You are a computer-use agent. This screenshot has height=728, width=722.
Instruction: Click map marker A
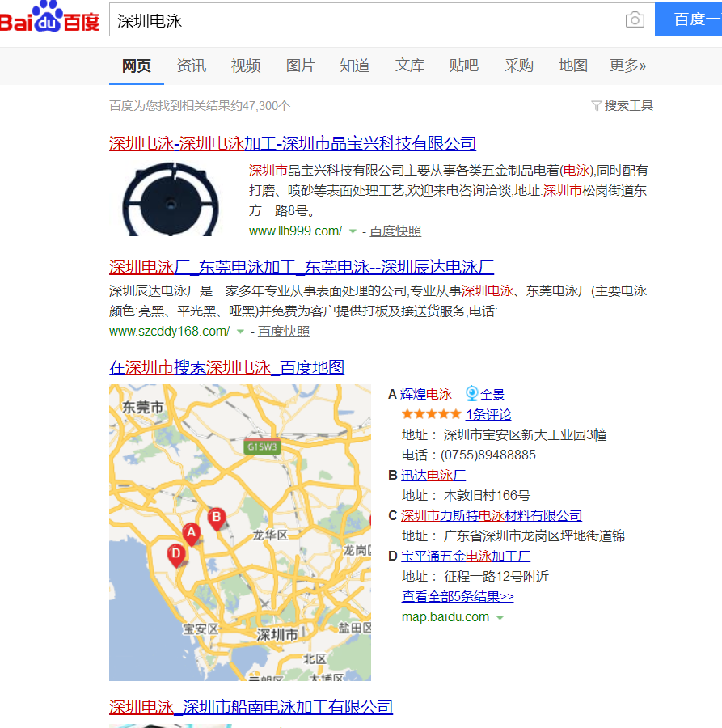click(191, 534)
